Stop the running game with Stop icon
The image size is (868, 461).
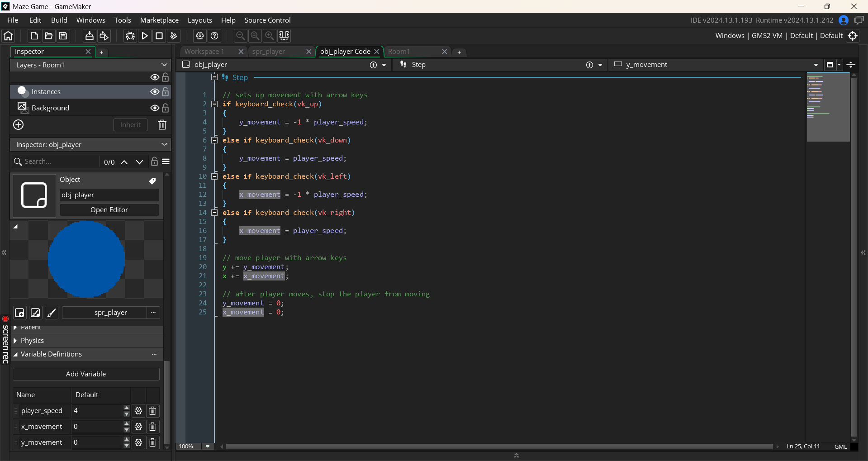click(x=159, y=36)
